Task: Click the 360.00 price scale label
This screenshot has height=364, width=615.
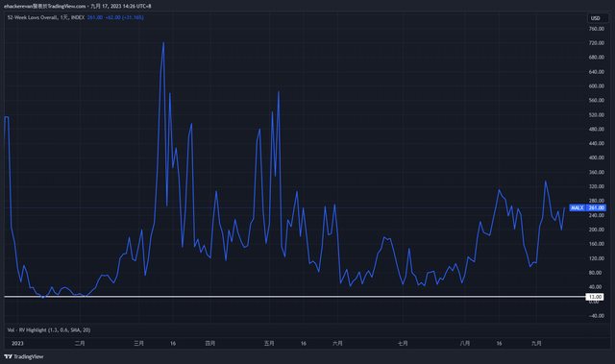Action: point(596,172)
